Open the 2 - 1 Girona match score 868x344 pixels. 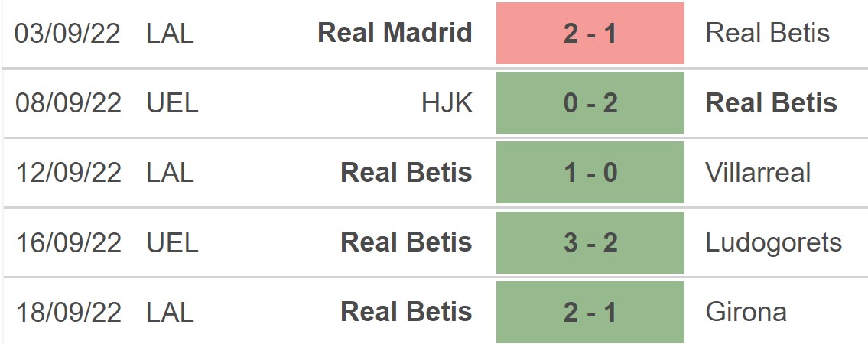point(590,312)
